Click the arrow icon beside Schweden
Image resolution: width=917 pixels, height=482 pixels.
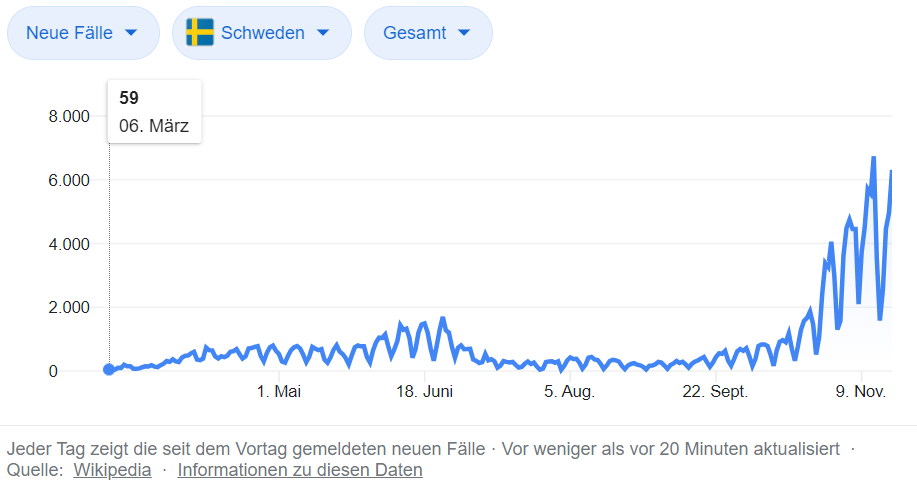pos(322,33)
